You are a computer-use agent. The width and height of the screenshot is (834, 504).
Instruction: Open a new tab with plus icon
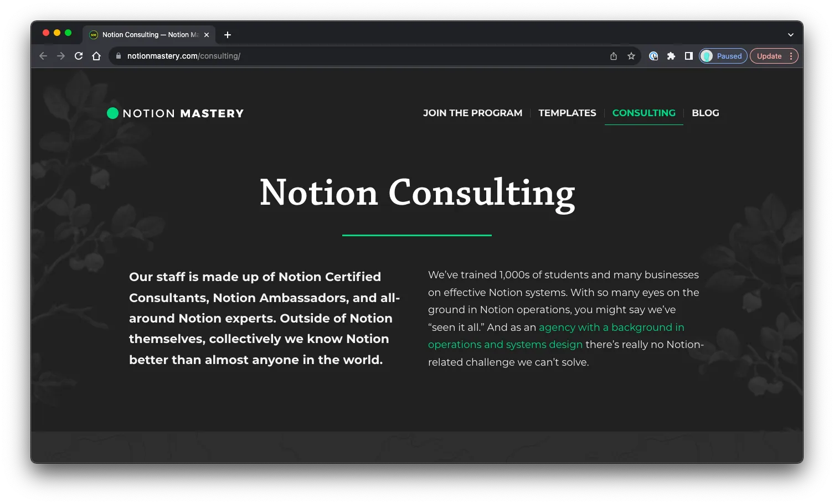[228, 35]
